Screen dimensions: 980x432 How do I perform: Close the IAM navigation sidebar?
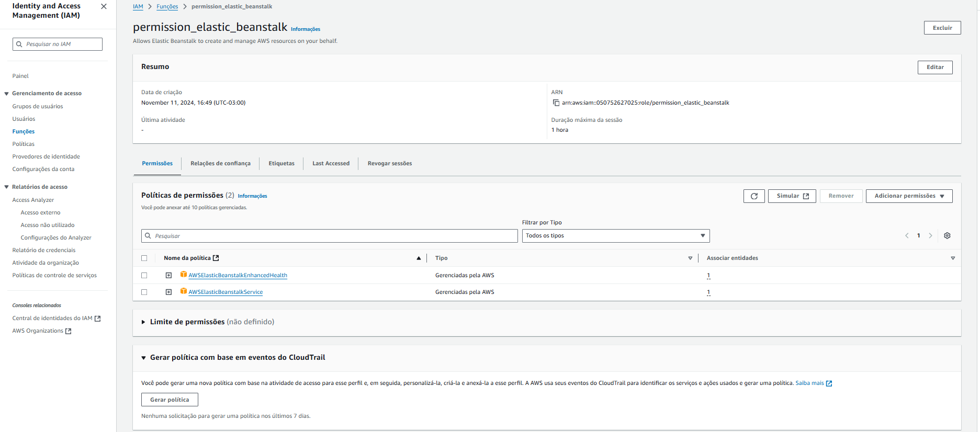point(104,6)
